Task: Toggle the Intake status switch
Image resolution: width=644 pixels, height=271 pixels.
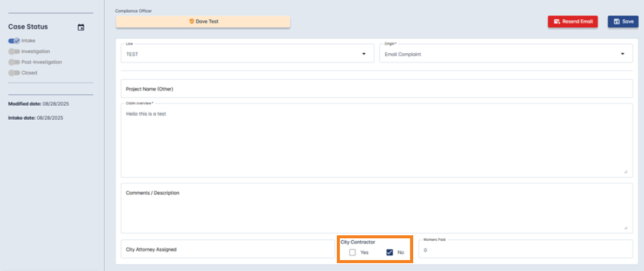Action: [14, 41]
